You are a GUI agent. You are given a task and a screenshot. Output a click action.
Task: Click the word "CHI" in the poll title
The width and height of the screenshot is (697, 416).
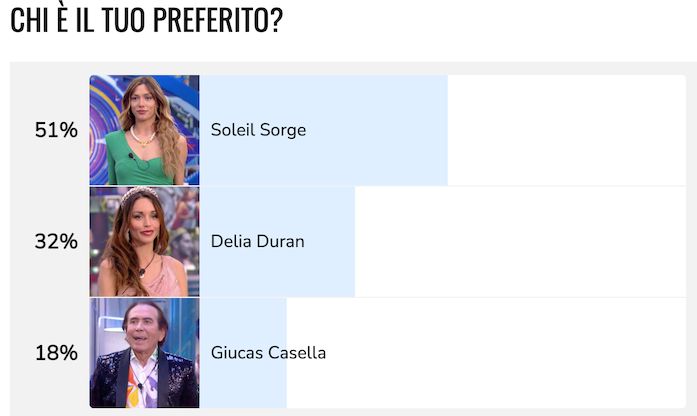(x=27, y=22)
